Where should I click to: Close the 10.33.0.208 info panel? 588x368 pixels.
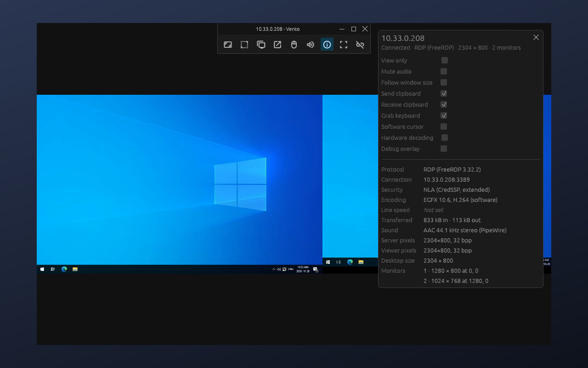point(536,37)
